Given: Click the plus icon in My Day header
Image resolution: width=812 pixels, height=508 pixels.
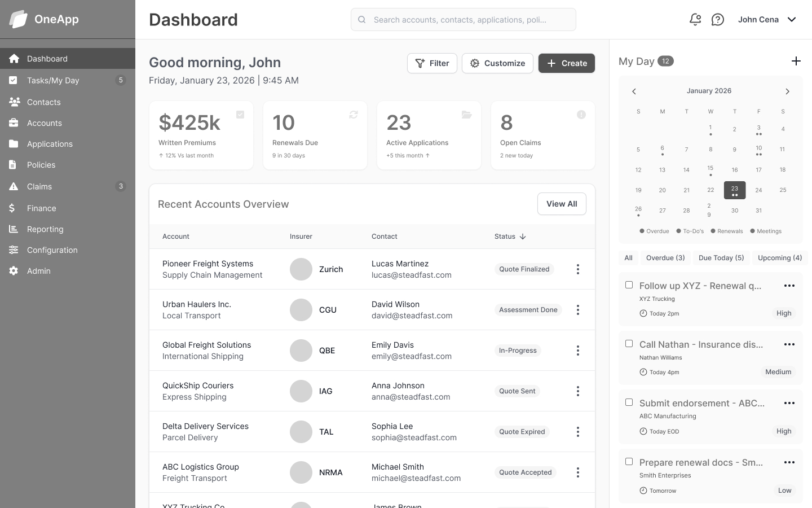Looking at the screenshot, I should coord(796,61).
